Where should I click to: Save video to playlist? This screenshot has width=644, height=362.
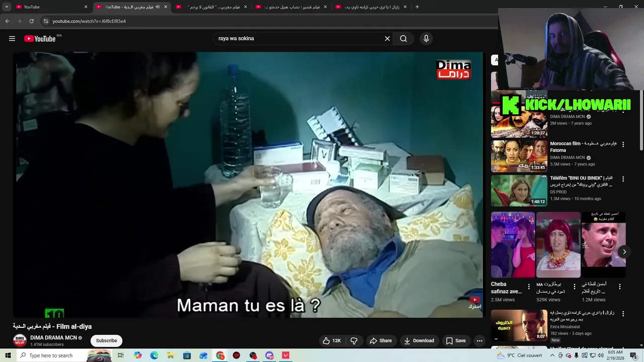pos(455,341)
